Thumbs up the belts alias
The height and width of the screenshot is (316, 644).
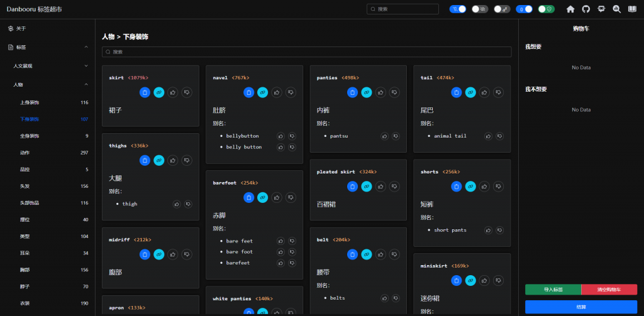tap(385, 298)
